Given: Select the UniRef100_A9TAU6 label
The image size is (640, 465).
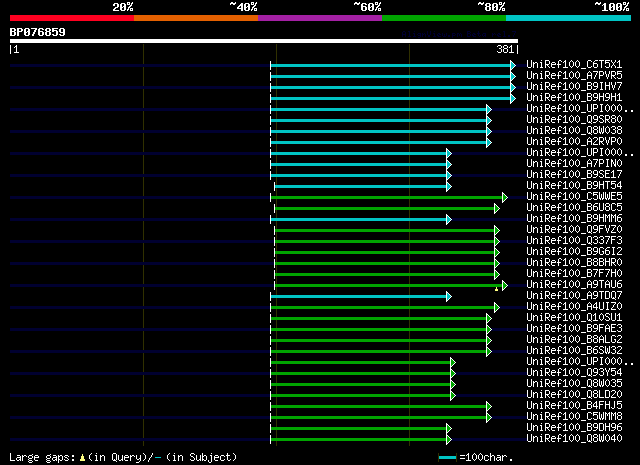Looking at the screenshot, I should click(x=574, y=285).
